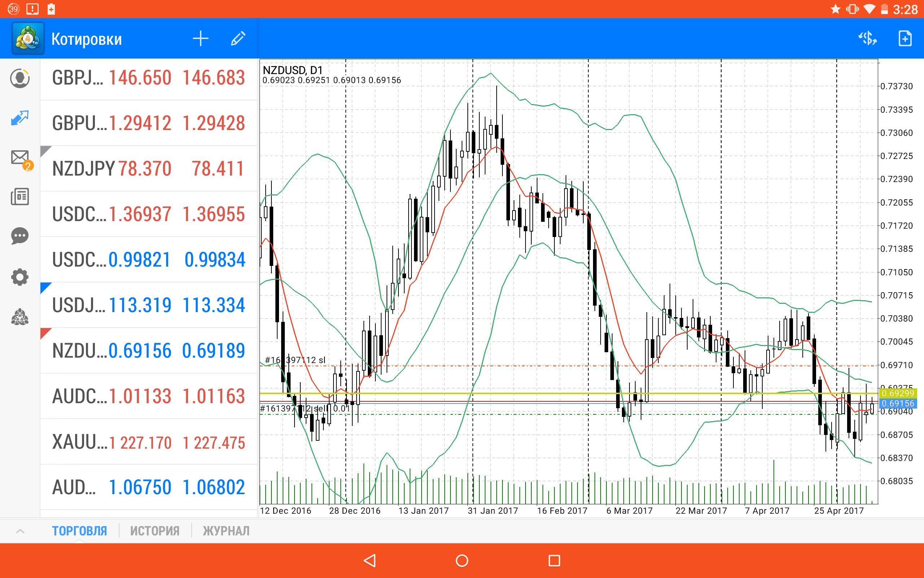
Task: Select the USDC... 1.36937 quote row
Action: coord(149,214)
